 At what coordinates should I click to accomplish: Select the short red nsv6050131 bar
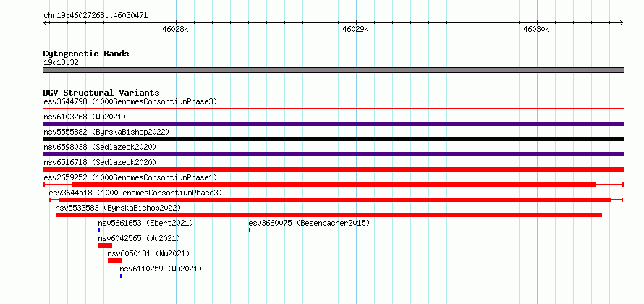(x=114, y=261)
